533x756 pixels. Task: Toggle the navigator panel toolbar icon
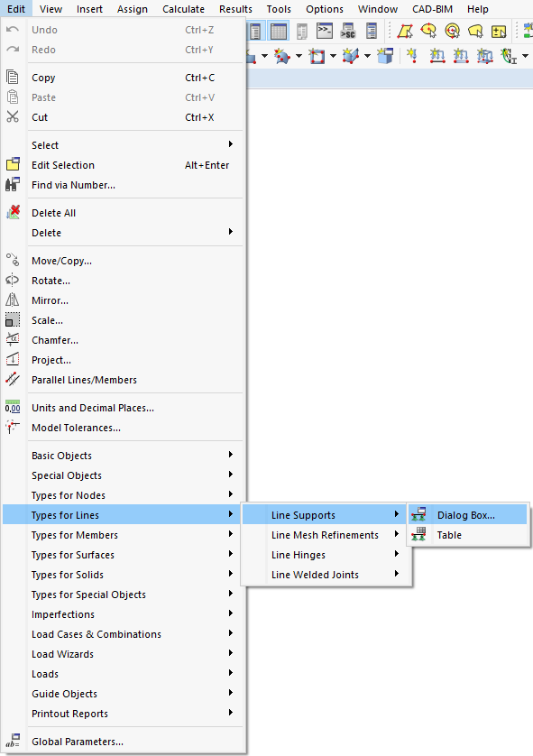pyautogui.click(x=255, y=32)
